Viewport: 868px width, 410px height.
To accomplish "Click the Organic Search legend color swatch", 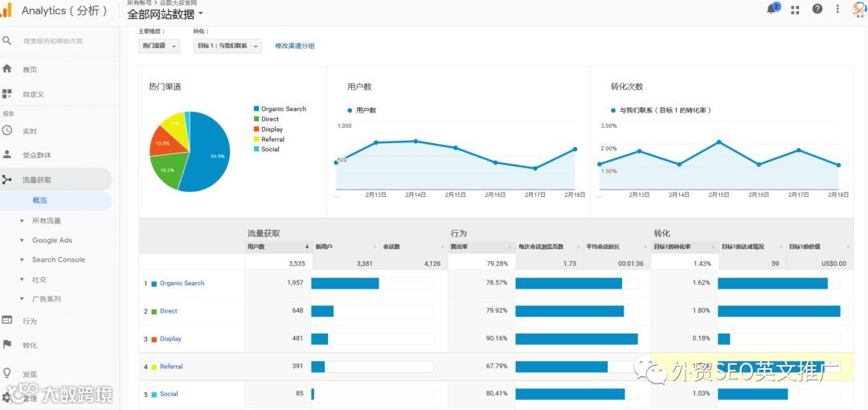I will point(256,109).
